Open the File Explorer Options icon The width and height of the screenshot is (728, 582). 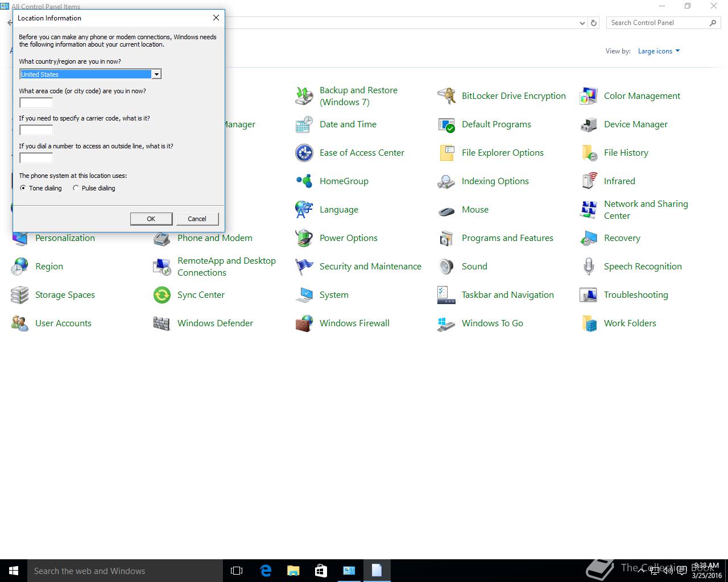coord(446,153)
